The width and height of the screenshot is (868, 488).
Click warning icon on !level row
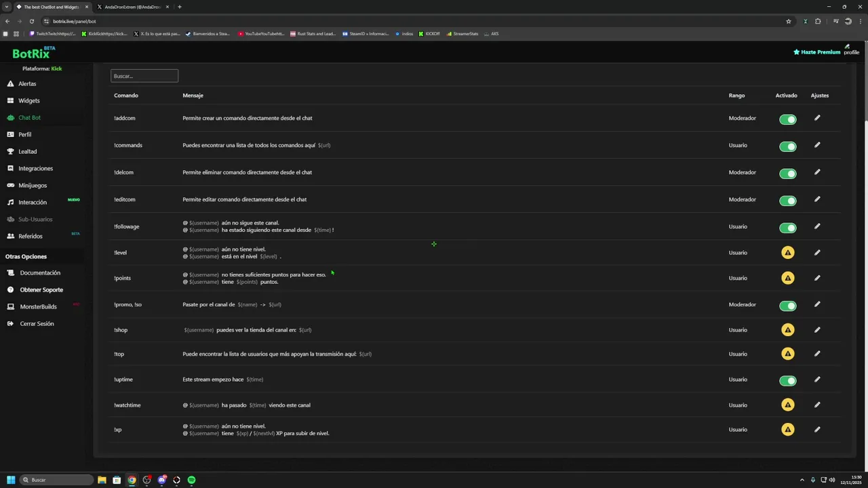[787, 253]
